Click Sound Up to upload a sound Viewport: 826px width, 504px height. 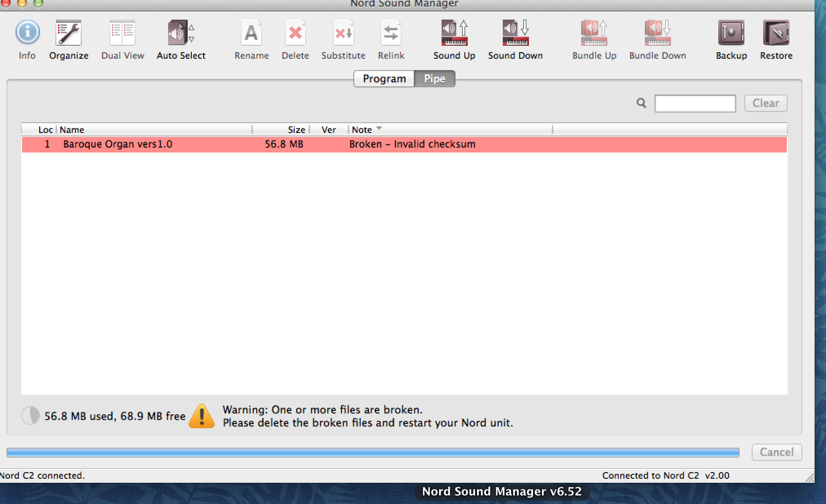click(454, 39)
